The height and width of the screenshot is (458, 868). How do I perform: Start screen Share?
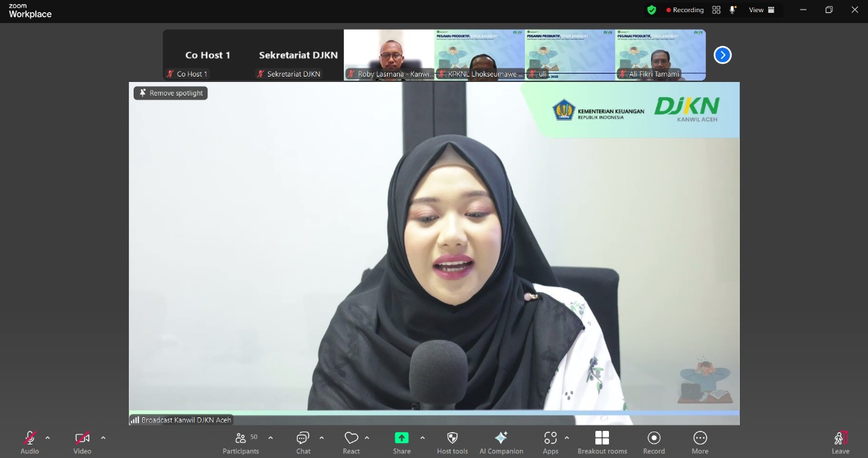(x=401, y=442)
